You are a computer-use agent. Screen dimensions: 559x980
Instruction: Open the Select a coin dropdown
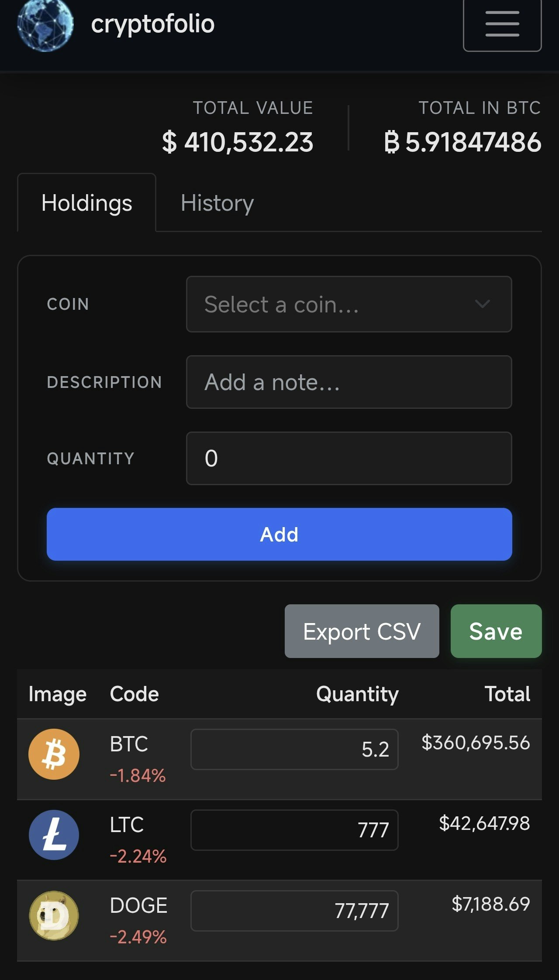pyautogui.click(x=349, y=304)
